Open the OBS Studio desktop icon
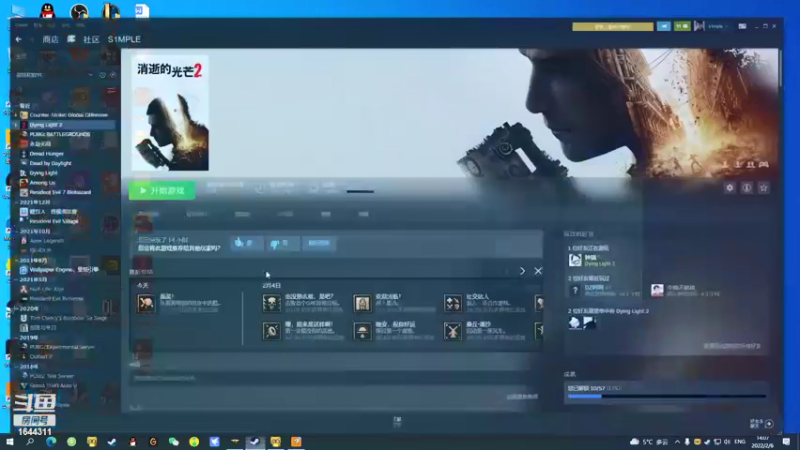 [79, 10]
